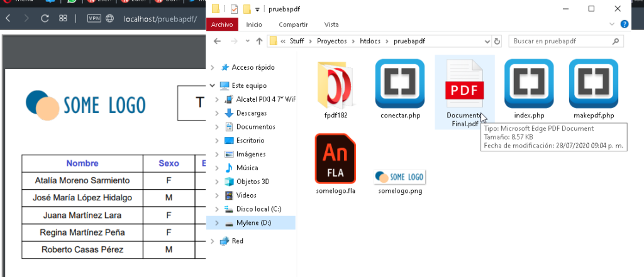Open Objetos 3D in navigation pane

(253, 182)
